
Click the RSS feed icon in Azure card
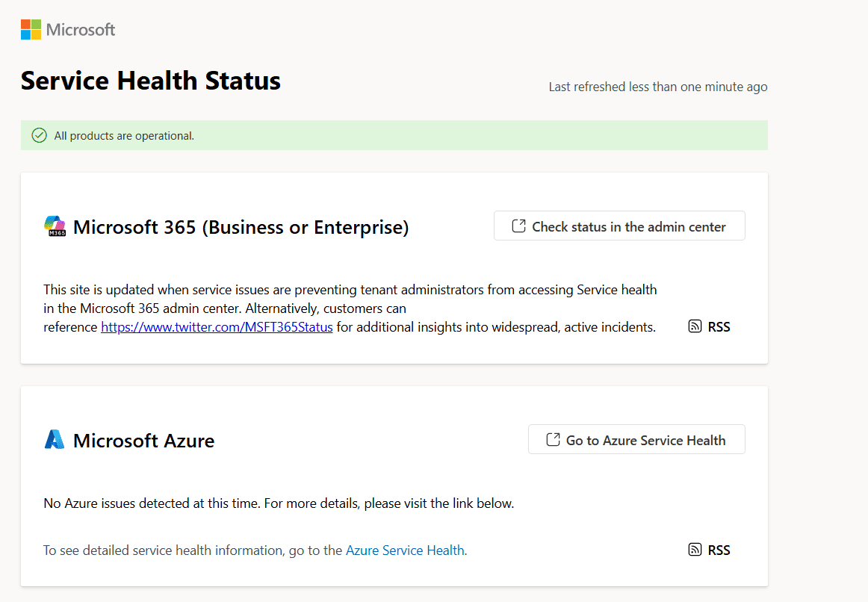pyautogui.click(x=695, y=550)
